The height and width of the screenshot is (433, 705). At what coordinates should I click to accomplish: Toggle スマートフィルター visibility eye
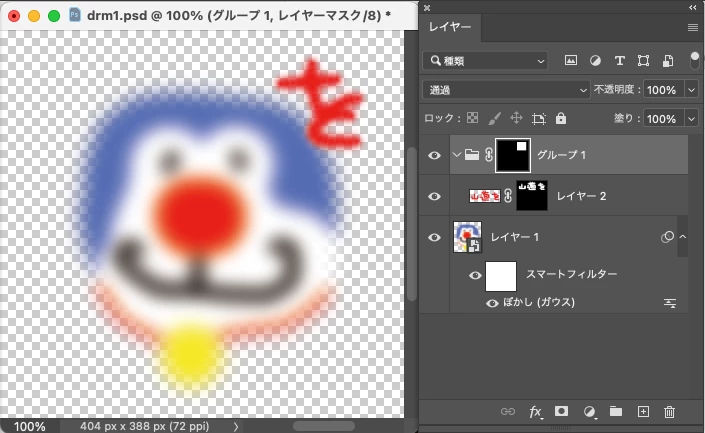475,276
